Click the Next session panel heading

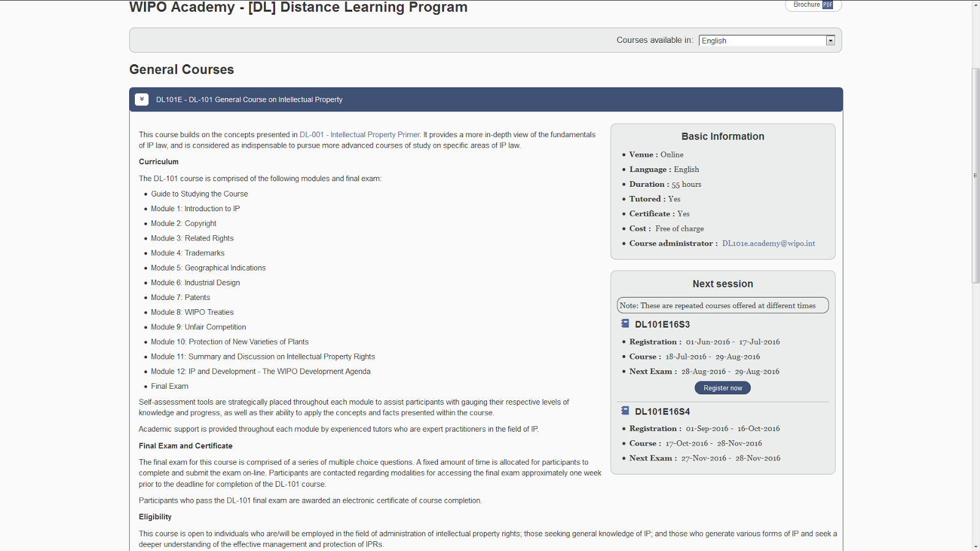(723, 284)
